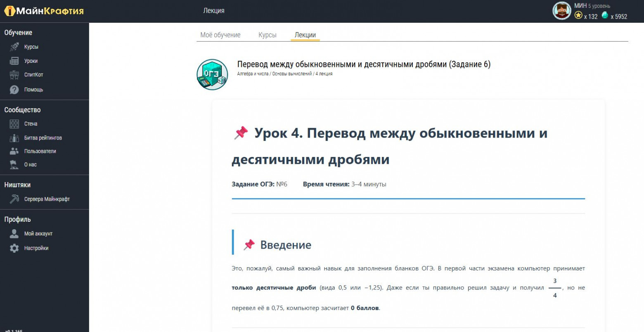Open the Пользователи users icon
This screenshot has width=644, height=332.
(14, 151)
